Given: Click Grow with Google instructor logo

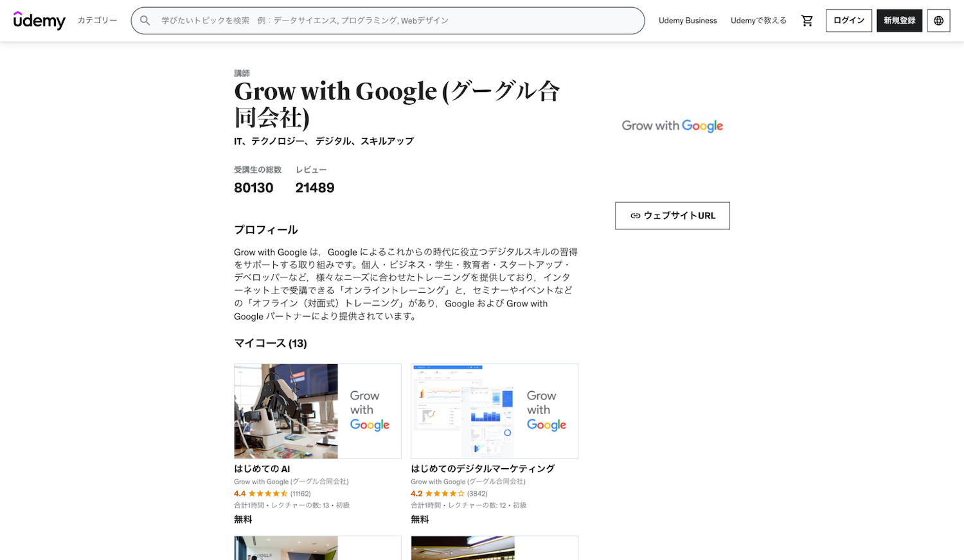Looking at the screenshot, I should pyautogui.click(x=672, y=126).
